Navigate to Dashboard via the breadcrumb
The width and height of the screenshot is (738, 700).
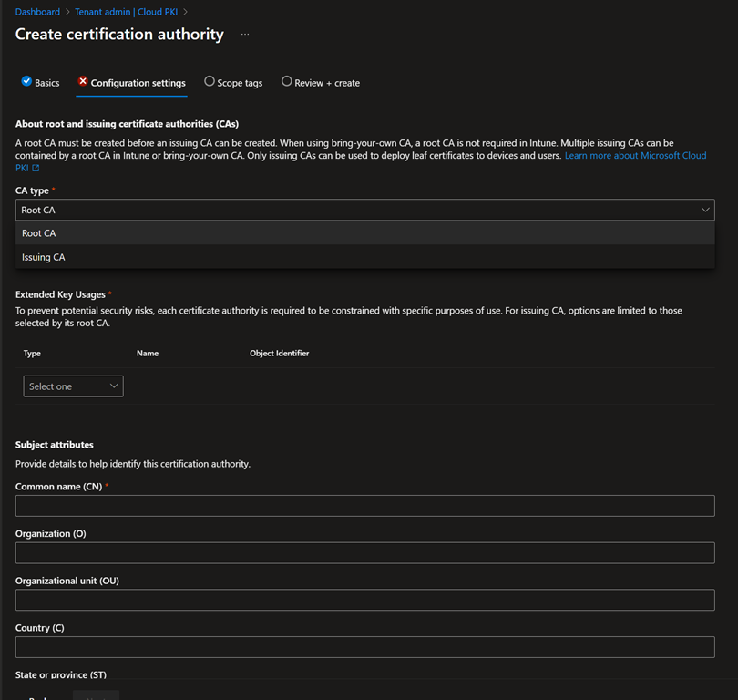37,12
